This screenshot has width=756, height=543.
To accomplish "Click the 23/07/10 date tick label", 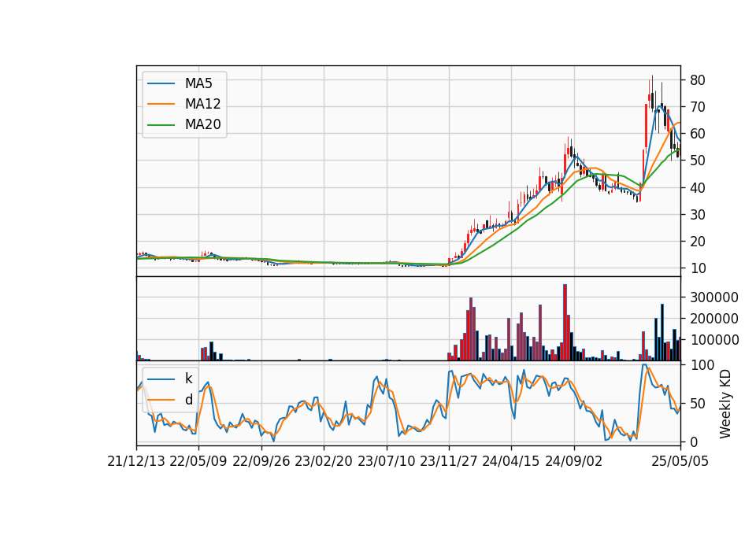I will pyautogui.click(x=386, y=462).
